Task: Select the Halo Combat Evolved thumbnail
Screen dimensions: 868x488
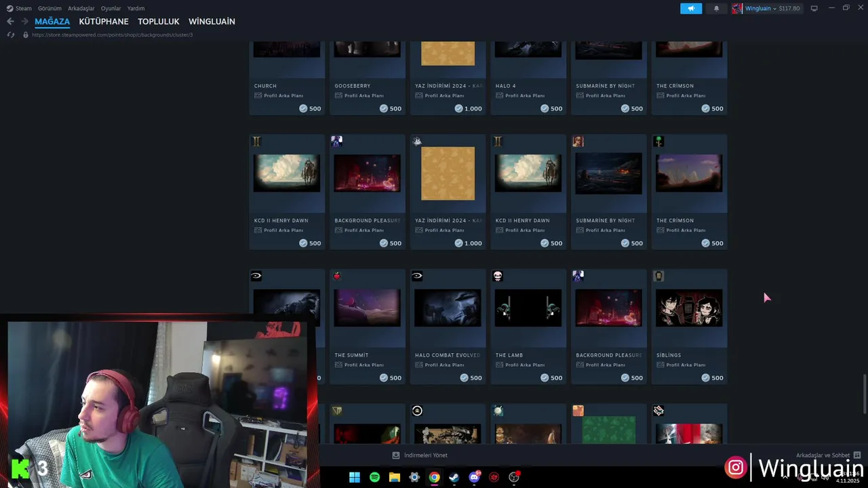Action: point(448,308)
